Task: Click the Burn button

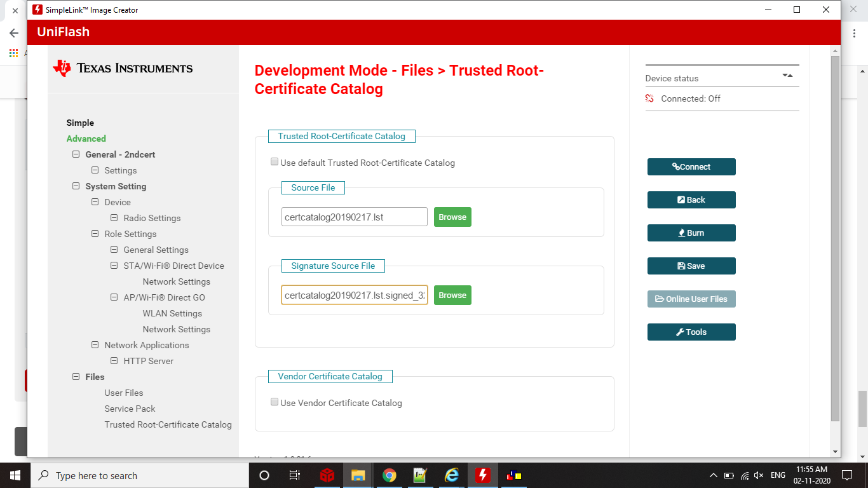Action: coord(691,233)
